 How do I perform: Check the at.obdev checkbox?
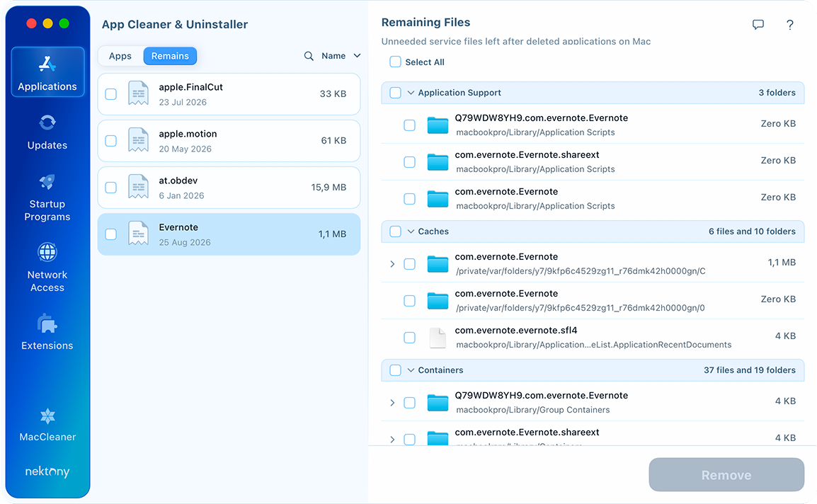(111, 187)
